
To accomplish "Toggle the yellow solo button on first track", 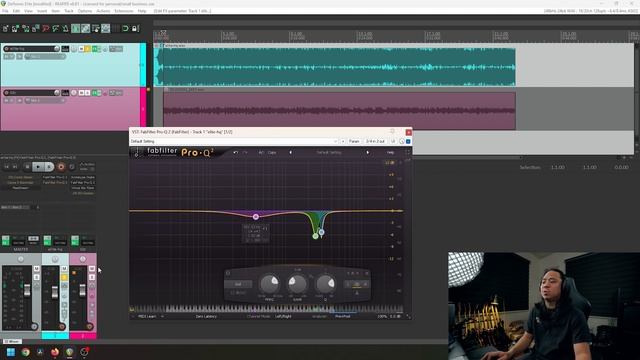I will click(87, 49).
